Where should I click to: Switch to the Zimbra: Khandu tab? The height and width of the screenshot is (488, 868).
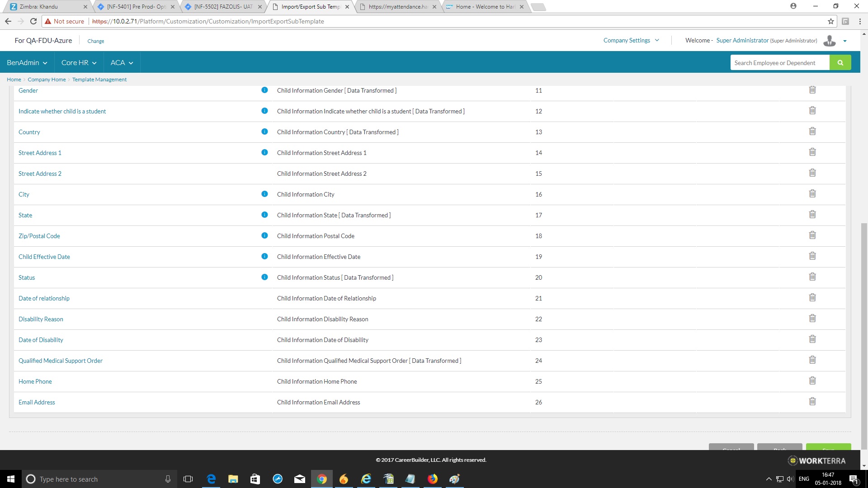point(43,7)
